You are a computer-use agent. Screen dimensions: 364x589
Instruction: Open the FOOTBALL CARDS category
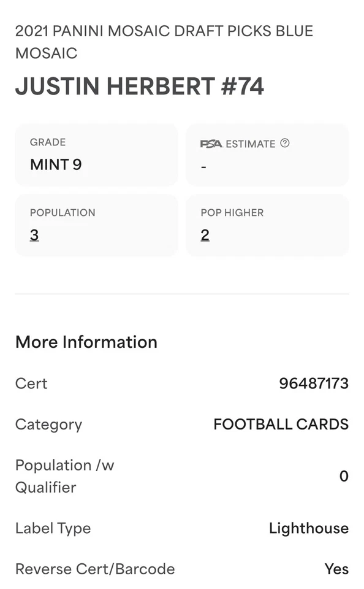[x=281, y=424]
